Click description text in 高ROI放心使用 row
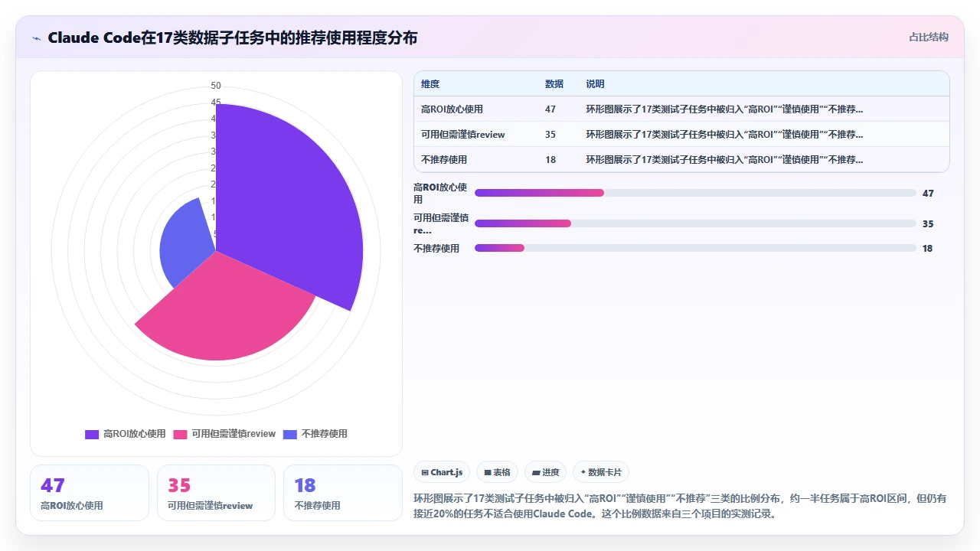The width and height of the screenshot is (980, 551). click(x=724, y=109)
